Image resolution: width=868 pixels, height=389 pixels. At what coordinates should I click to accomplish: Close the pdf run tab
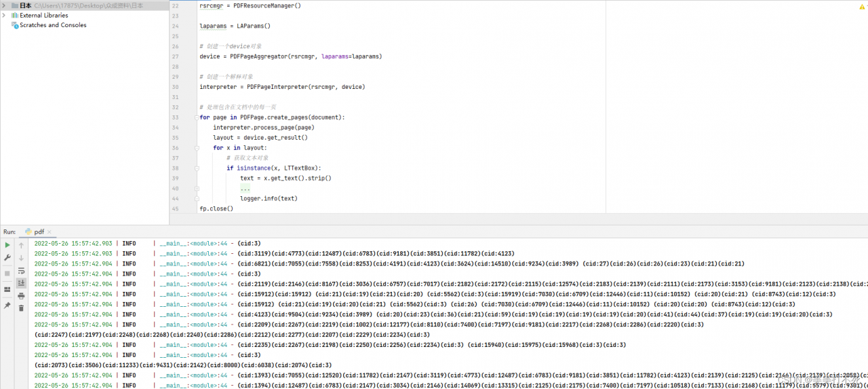click(x=50, y=232)
